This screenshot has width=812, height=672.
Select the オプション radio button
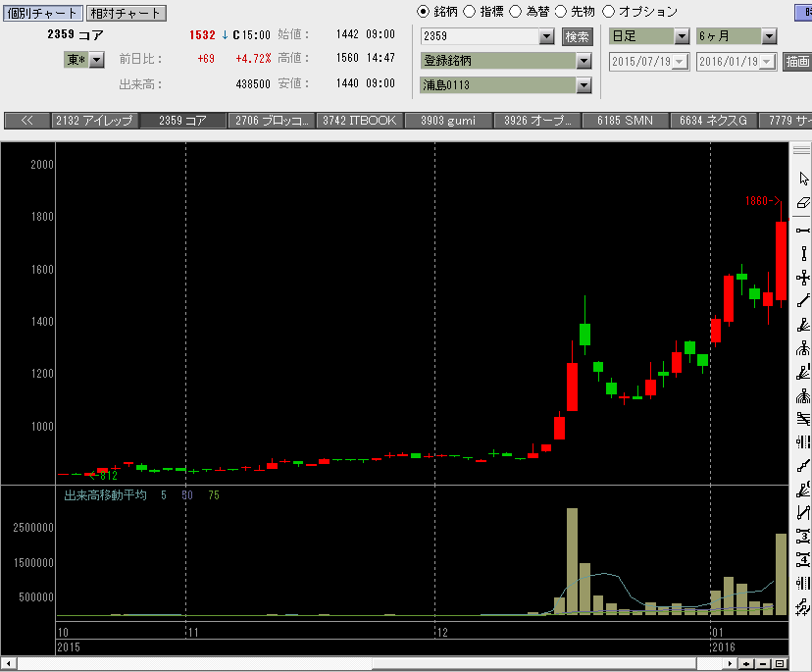[x=608, y=12]
